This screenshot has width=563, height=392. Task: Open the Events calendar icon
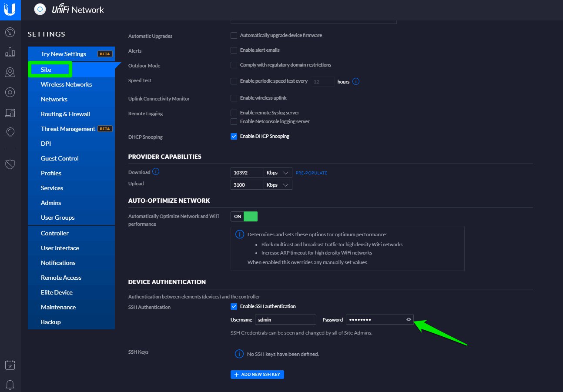coord(10,365)
